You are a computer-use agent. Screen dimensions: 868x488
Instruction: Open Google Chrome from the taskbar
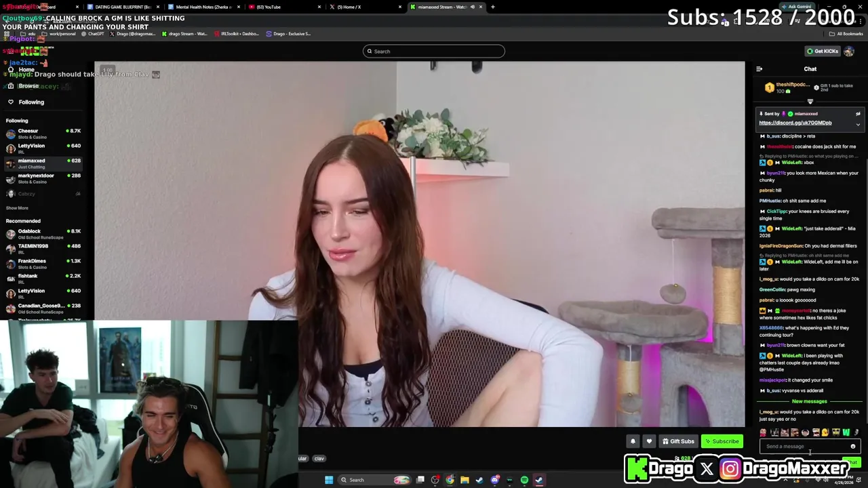(450, 480)
